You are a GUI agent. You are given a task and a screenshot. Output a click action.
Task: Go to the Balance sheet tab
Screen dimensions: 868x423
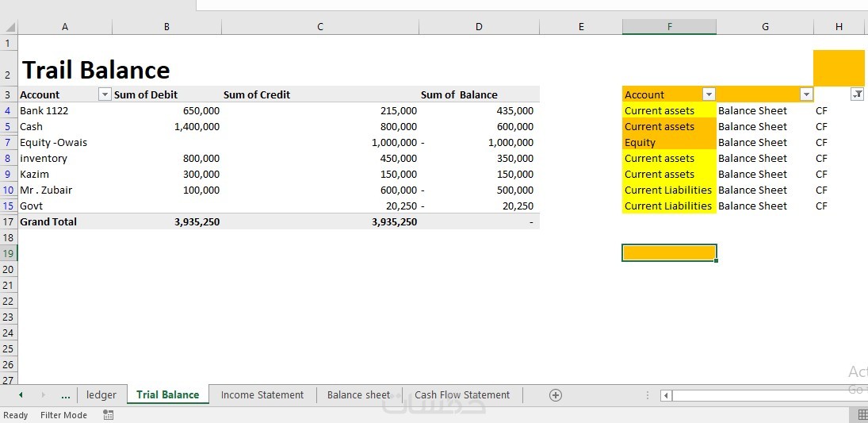(x=358, y=395)
